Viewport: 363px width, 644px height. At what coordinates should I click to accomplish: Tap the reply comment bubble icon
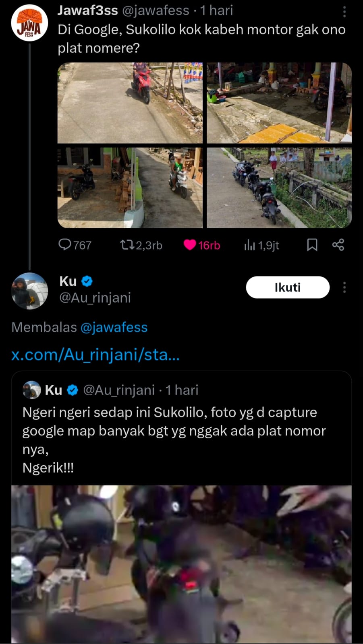point(65,245)
